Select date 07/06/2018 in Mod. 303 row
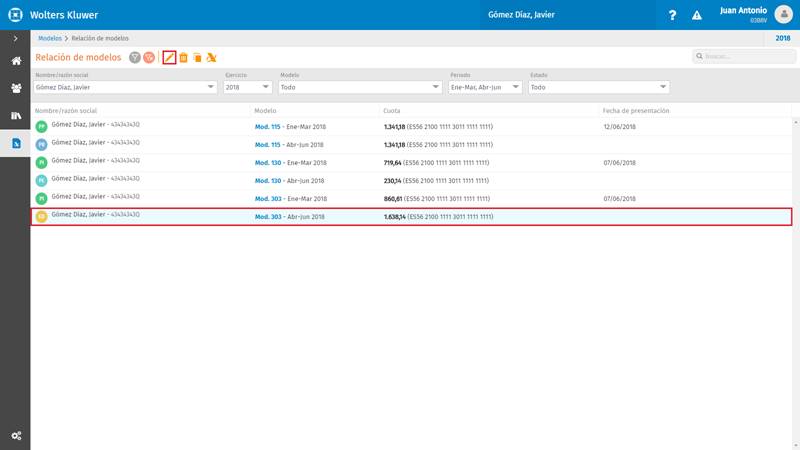This screenshot has height=450, width=800. pyautogui.click(x=619, y=198)
